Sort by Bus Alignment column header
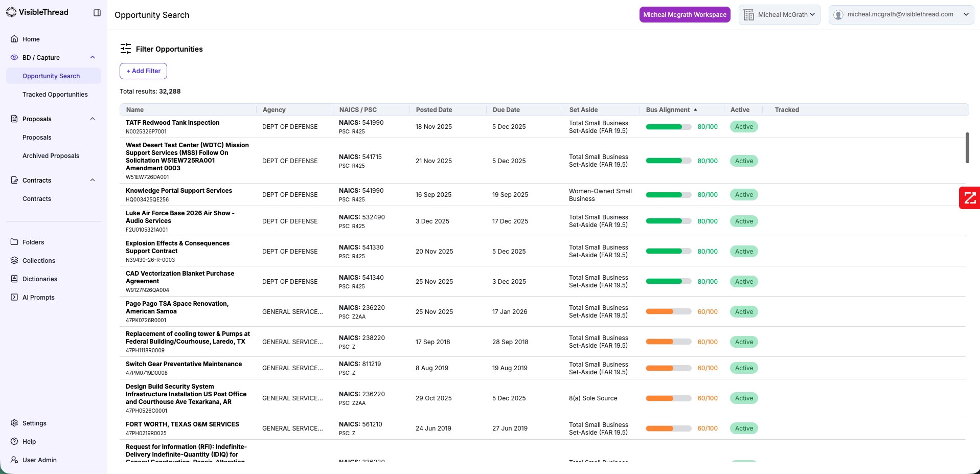Image resolution: width=980 pixels, height=474 pixels. [668, 110]
